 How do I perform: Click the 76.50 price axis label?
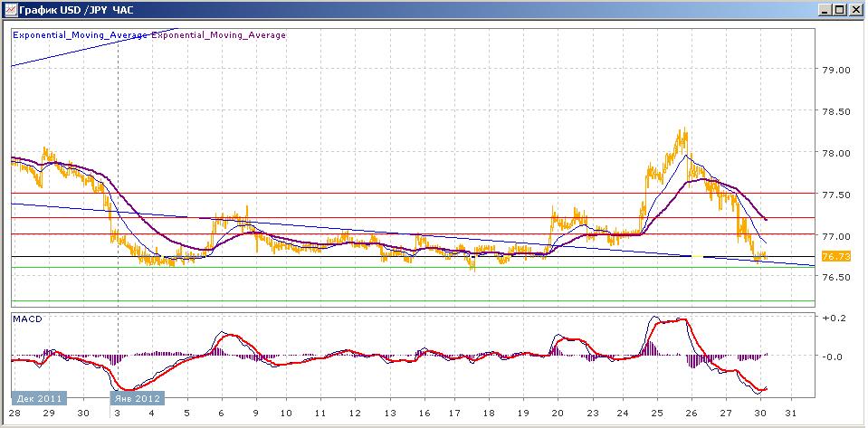[x=833, y=277]
